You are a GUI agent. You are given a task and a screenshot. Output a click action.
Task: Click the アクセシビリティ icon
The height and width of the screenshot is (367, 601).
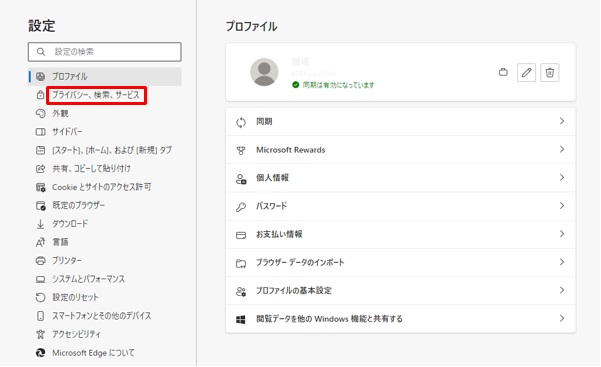[x=40, y=334]
